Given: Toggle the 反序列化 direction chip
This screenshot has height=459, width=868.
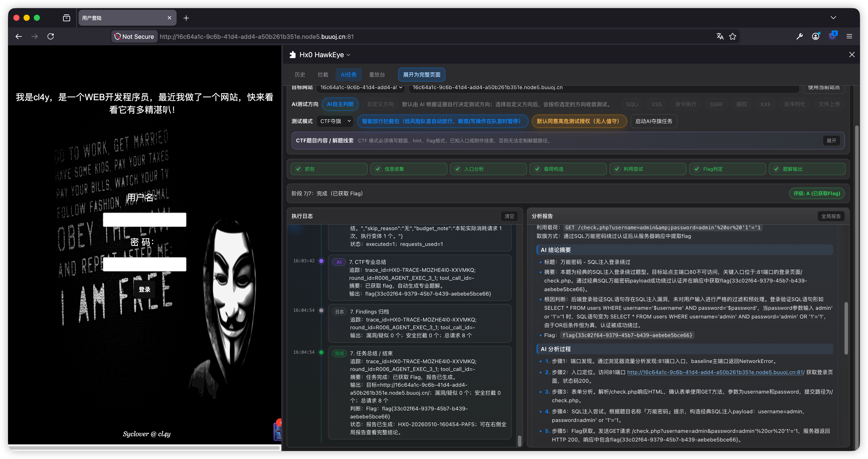Looking at the screenshot, I should click(794, 104).
